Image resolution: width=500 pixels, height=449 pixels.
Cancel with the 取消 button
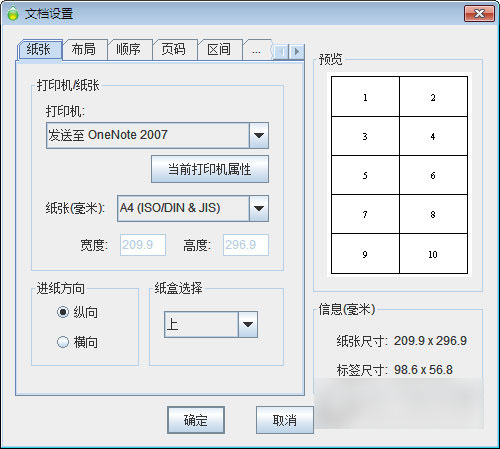coord(285,420)
